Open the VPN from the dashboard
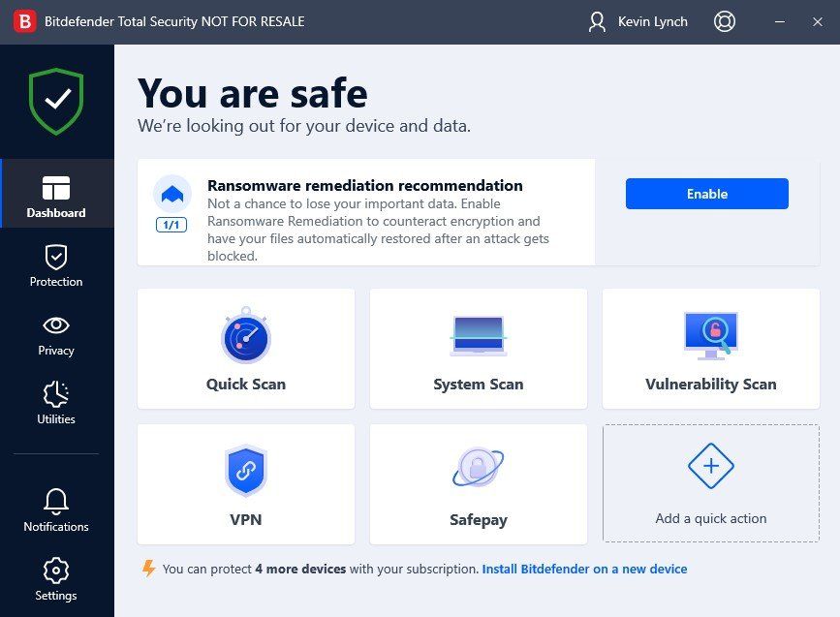This screenshot has height=617, width=840. click(245, 482)
